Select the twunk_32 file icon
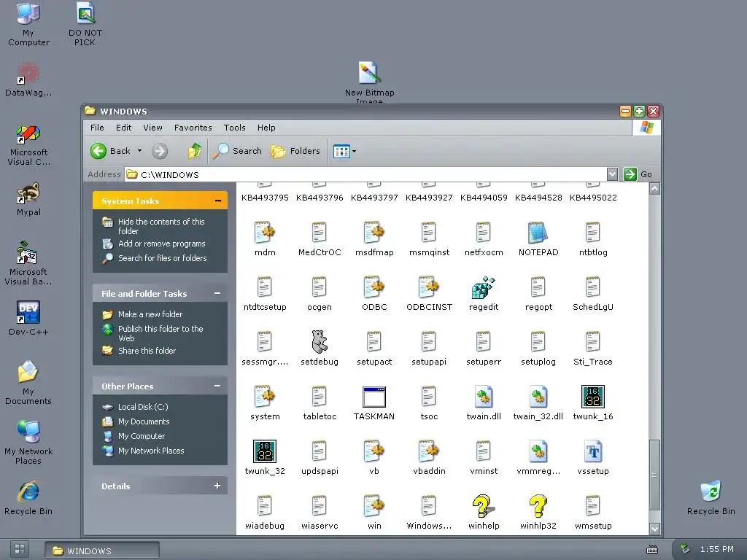The width and height of the screenshot is (747, 560). pyautogui.click(x=264, y=452)
